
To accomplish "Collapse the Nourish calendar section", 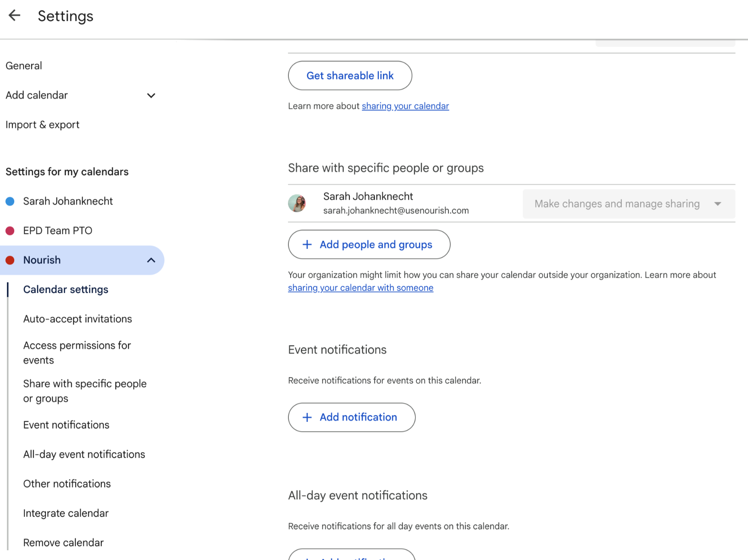I will click(x=151, y=260).
